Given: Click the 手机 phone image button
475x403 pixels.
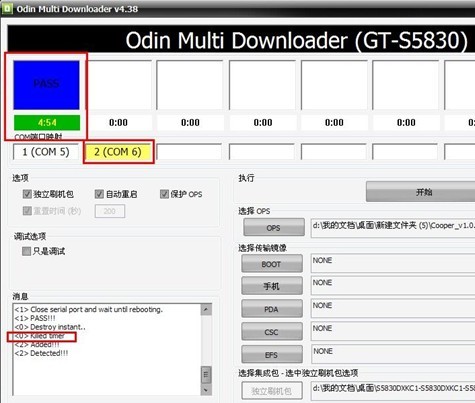Looking at the screenshot, I should point(272,286).
